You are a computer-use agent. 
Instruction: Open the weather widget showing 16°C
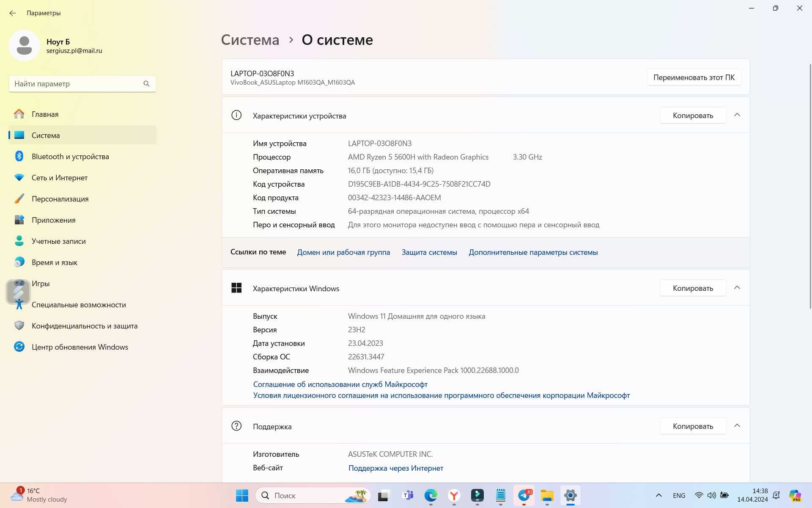[39, 495]
